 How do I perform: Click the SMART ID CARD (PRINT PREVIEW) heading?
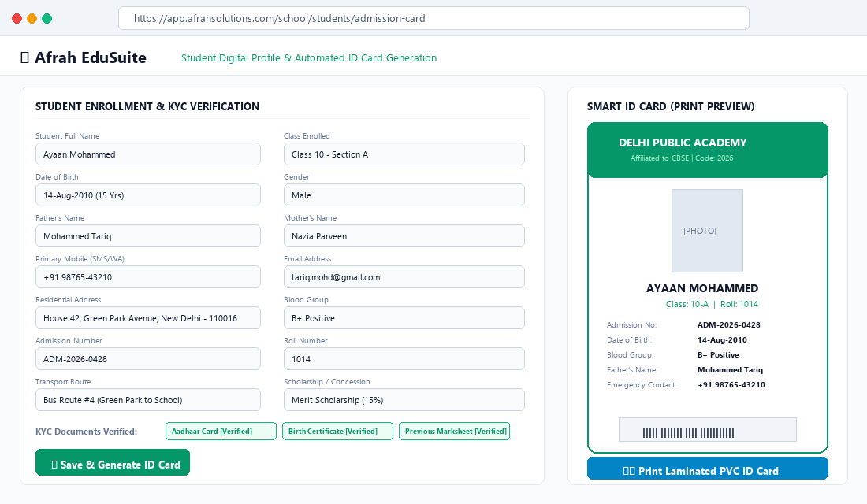coord(671,106)
